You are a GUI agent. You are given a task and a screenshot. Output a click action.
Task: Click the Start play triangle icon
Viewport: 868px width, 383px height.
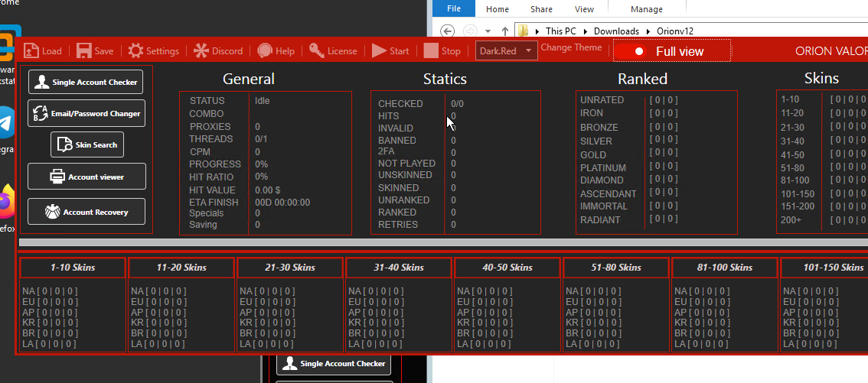(x=379, y=51)
